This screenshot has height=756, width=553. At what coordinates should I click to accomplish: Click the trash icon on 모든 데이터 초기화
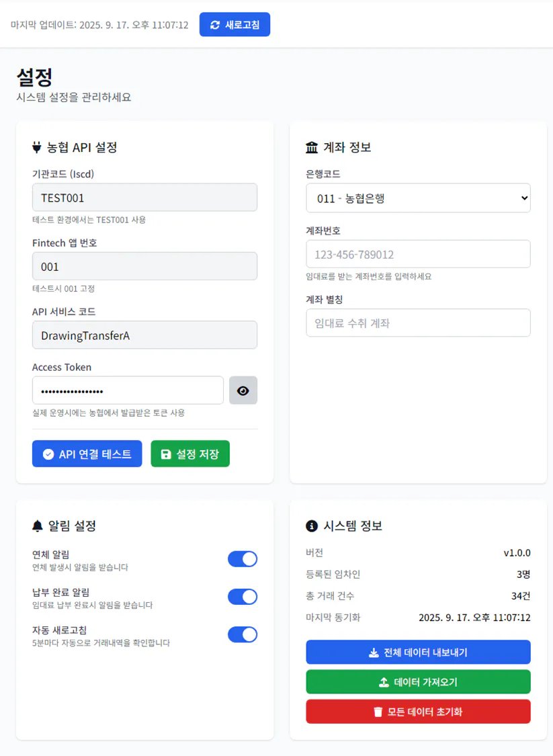(x=380, y=711)
